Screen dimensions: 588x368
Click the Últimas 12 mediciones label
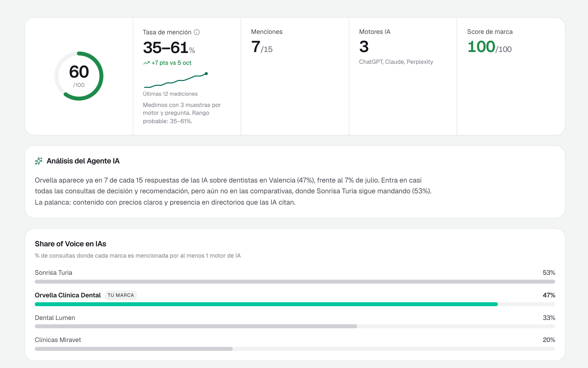click(170, 94)
